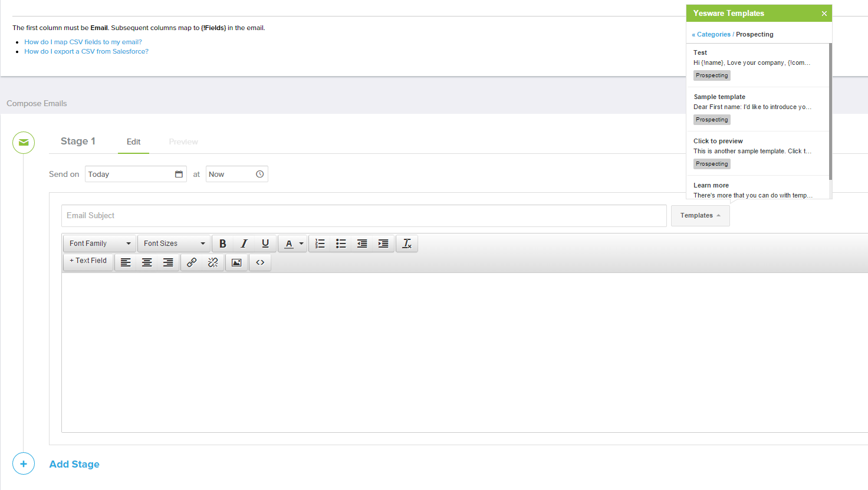This screenshot has height=490, width=868.
Task: Select the Learn more template
Action: [758, 189]
